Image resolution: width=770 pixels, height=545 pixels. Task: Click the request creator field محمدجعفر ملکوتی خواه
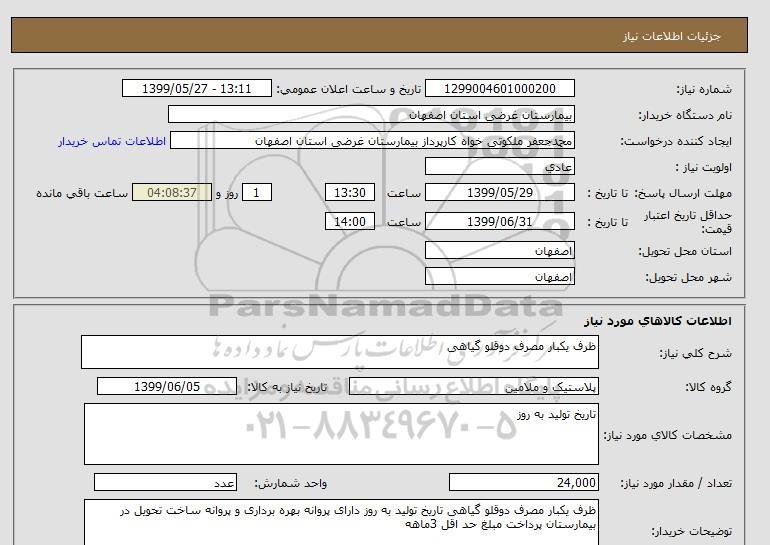(x=372, y=140)
